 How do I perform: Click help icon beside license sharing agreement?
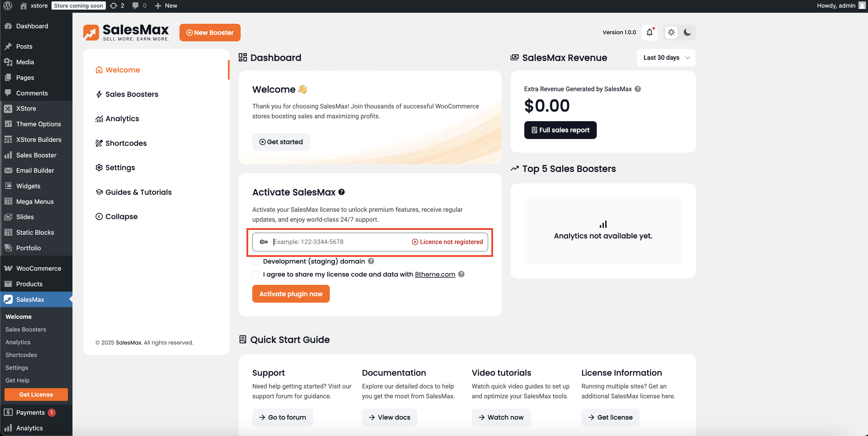461,274
